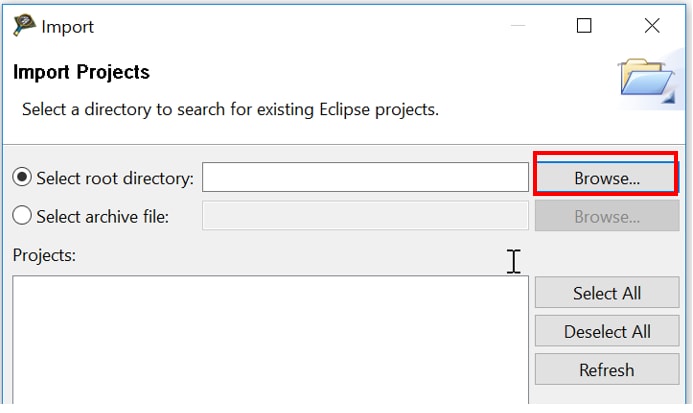
Task: Refresh the projects list
Action: [x=607, y=369]
